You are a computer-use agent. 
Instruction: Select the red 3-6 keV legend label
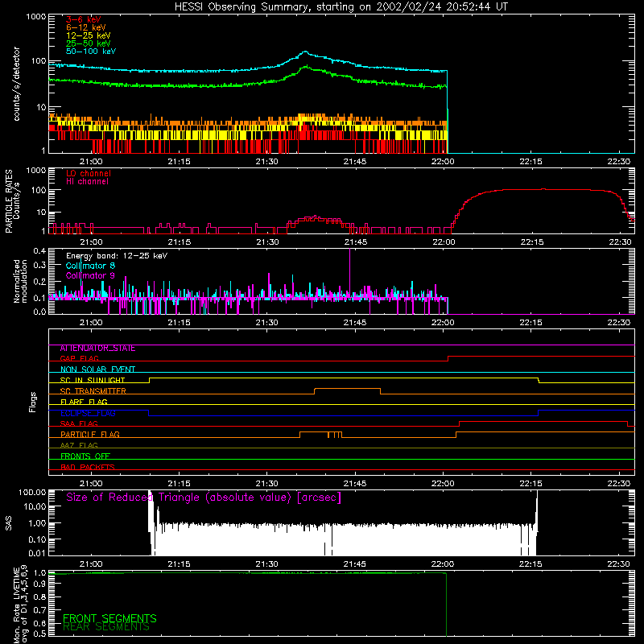click(84, 19)
